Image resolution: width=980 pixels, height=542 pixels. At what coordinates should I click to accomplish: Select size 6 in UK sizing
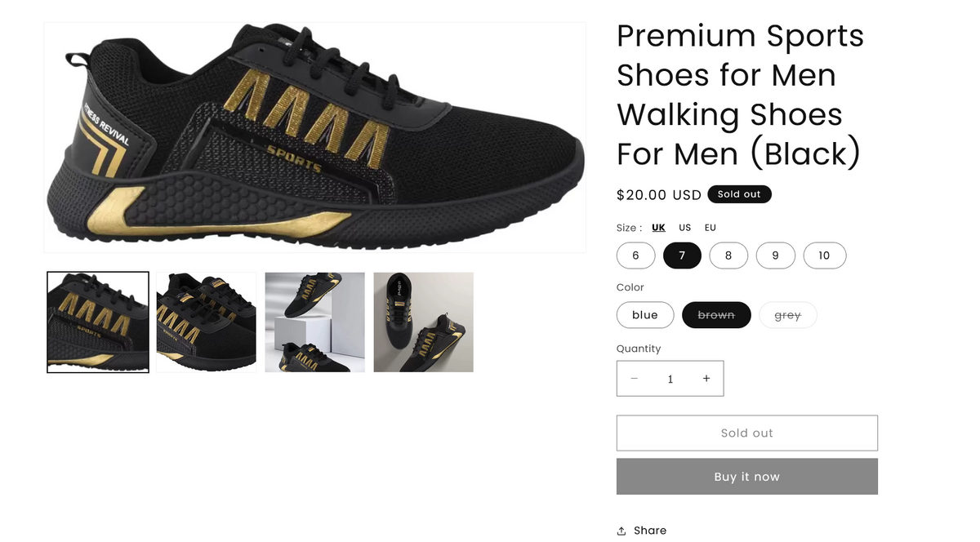click(635, 255)
